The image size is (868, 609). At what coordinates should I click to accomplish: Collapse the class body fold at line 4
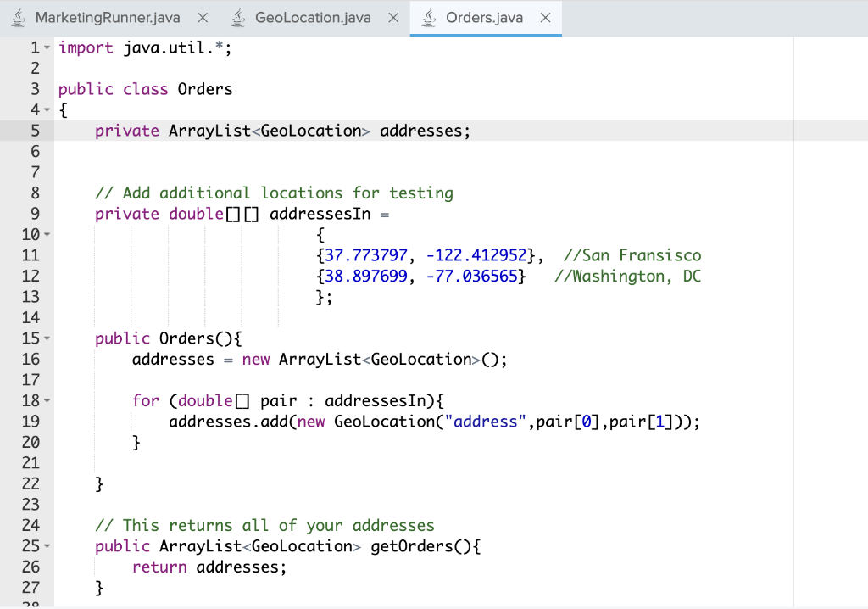(x=47, y=109)
